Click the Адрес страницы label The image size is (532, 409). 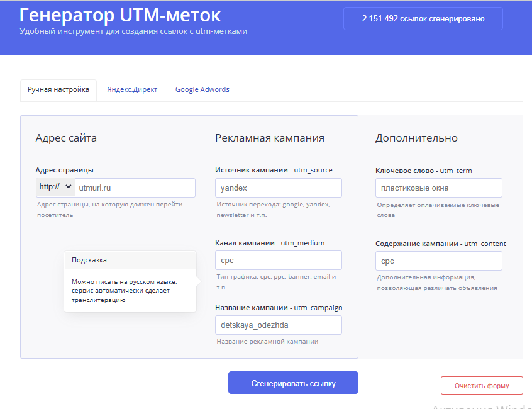point(65,170)
